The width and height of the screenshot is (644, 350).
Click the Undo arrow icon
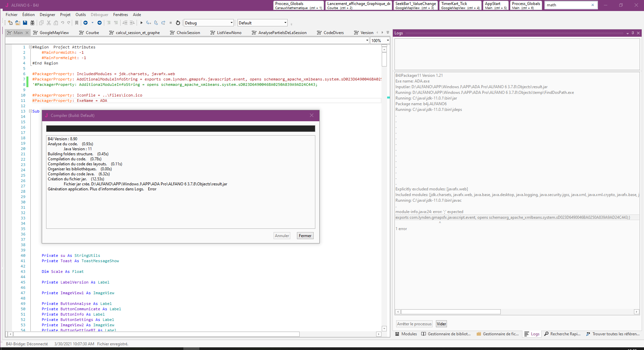[x=62, y=23]
